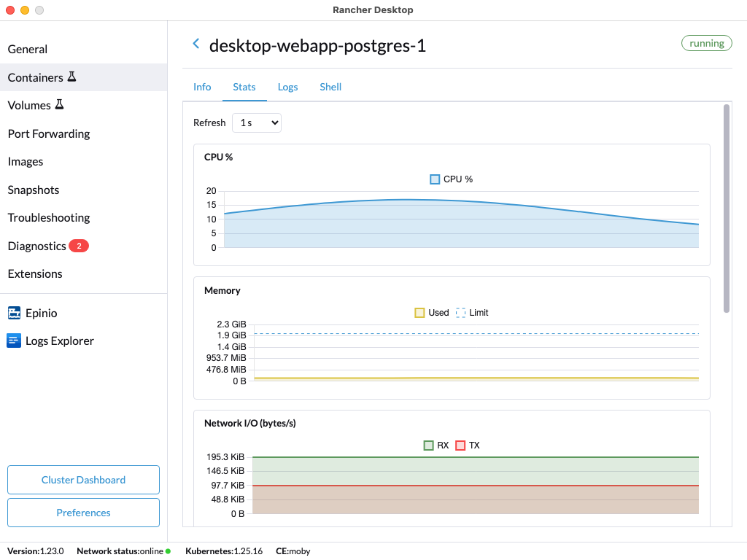Go back using the blue chevron arrow

(x=196, y=44)
